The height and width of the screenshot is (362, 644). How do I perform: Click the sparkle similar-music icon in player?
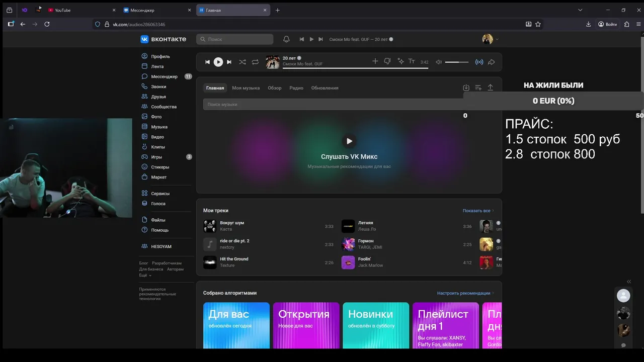click(x=400, y=61)
